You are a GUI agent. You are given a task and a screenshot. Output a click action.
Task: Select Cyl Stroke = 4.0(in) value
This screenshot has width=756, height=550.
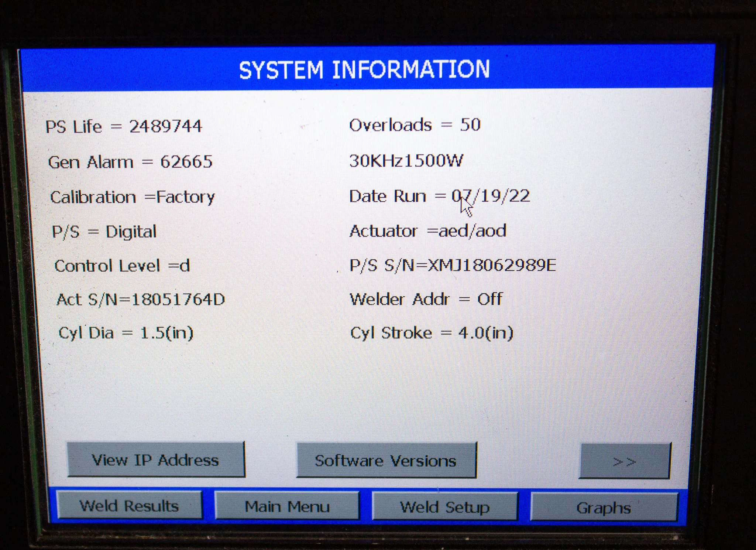click(x=432, y=333)
